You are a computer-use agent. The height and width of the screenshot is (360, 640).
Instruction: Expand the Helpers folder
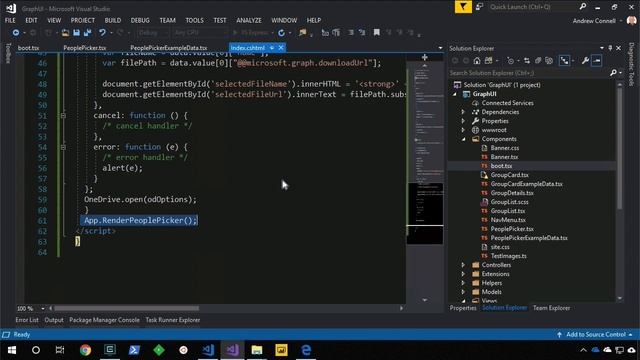click(x=463, y=283)
